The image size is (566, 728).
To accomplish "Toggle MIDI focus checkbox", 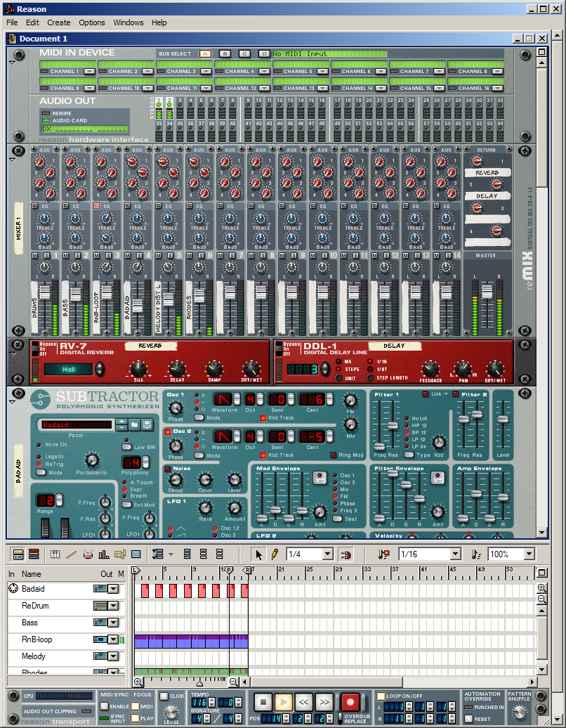I will 135,706.
